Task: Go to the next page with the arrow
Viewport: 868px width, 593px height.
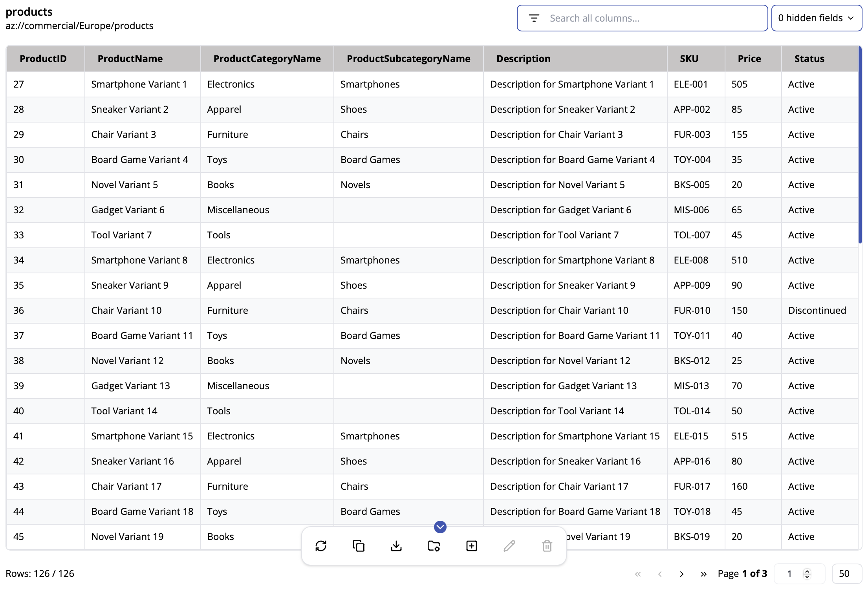Action: click(681, 574)
